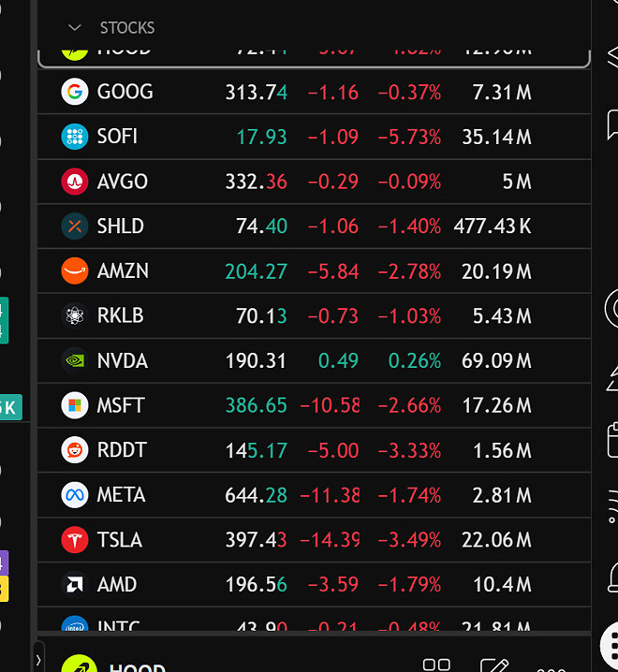Click the SoFi logo icon

pos(75,137)
